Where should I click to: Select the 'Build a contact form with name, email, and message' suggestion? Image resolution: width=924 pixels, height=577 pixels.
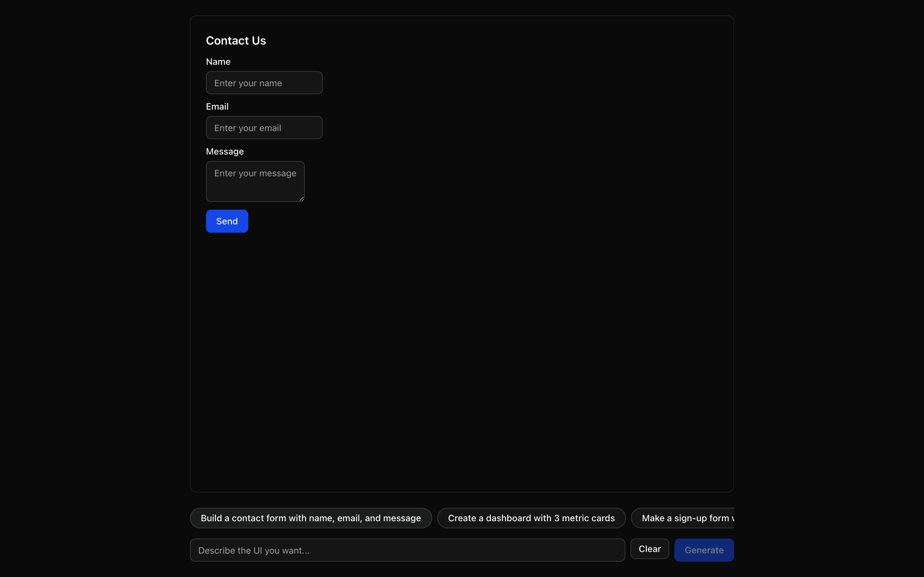(311, 518)
